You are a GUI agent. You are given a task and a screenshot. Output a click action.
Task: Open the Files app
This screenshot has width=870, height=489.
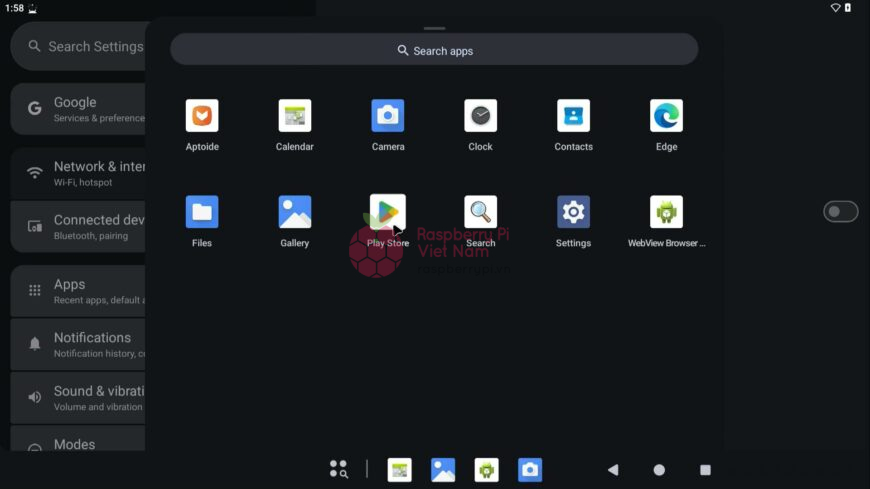[x=202, y=212]
